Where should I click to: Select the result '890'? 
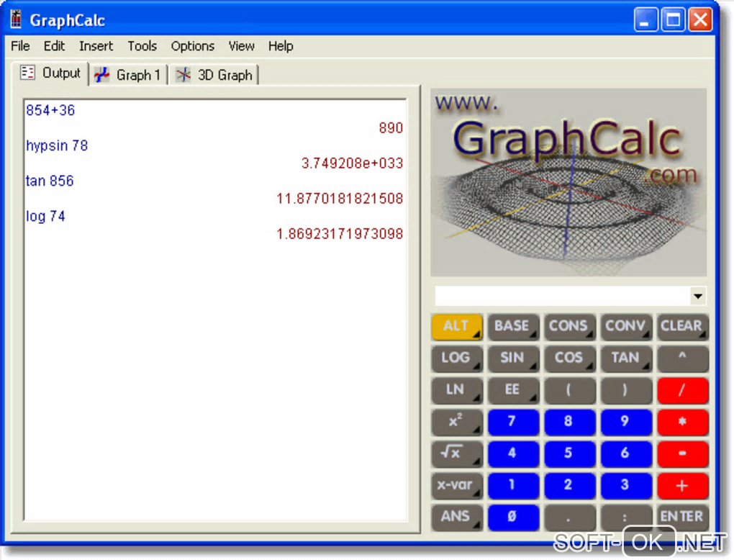(x=391, y=128)
